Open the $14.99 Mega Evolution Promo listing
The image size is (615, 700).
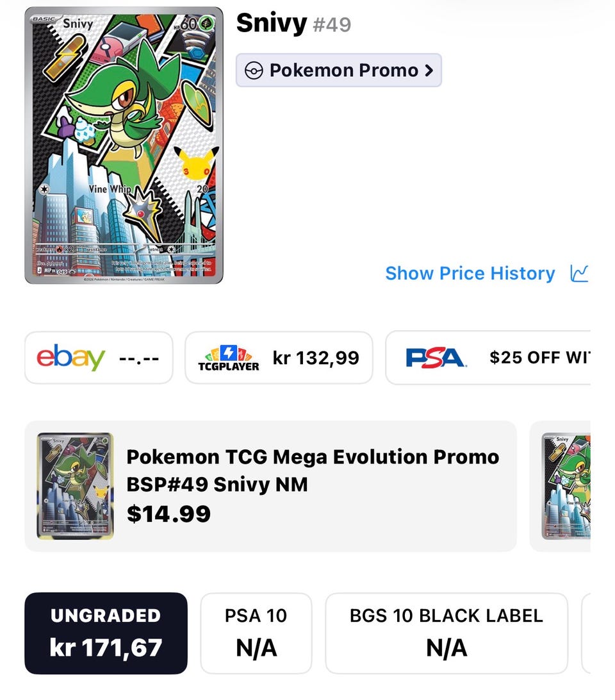270,486
